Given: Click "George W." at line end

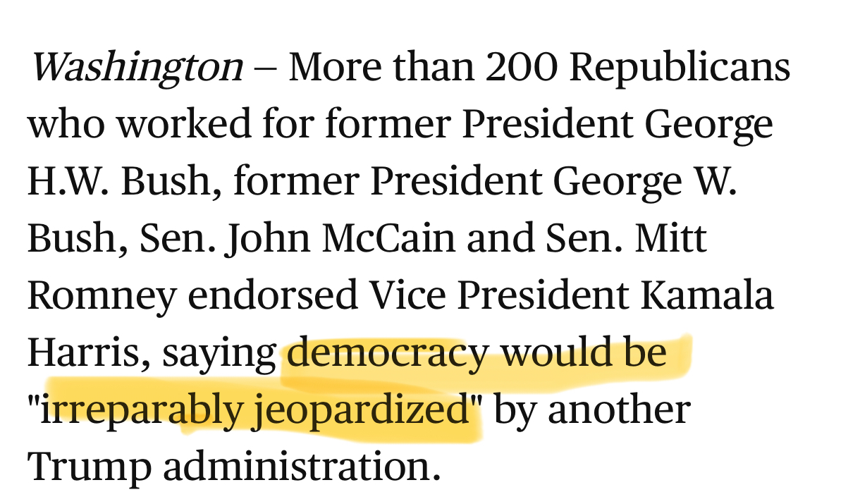Looking at the screenshot, I should (x=645, y=183).
